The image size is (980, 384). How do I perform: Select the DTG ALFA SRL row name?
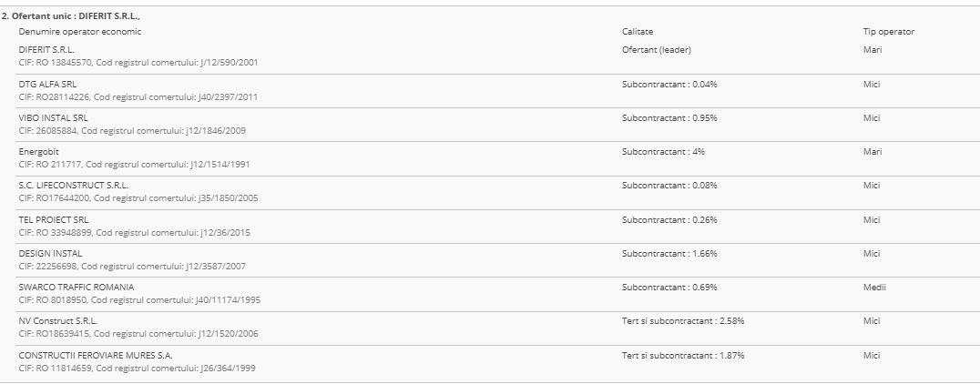pos(47,84)
